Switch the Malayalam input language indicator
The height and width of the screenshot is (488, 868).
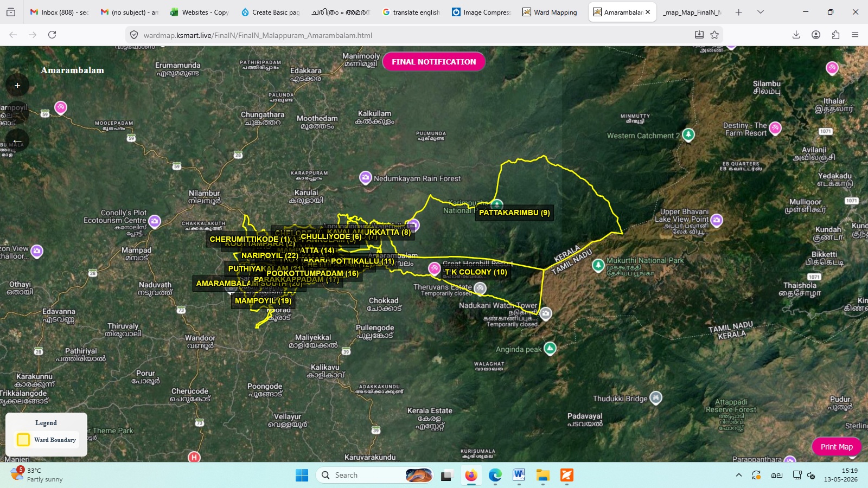(x=777, y=475)
